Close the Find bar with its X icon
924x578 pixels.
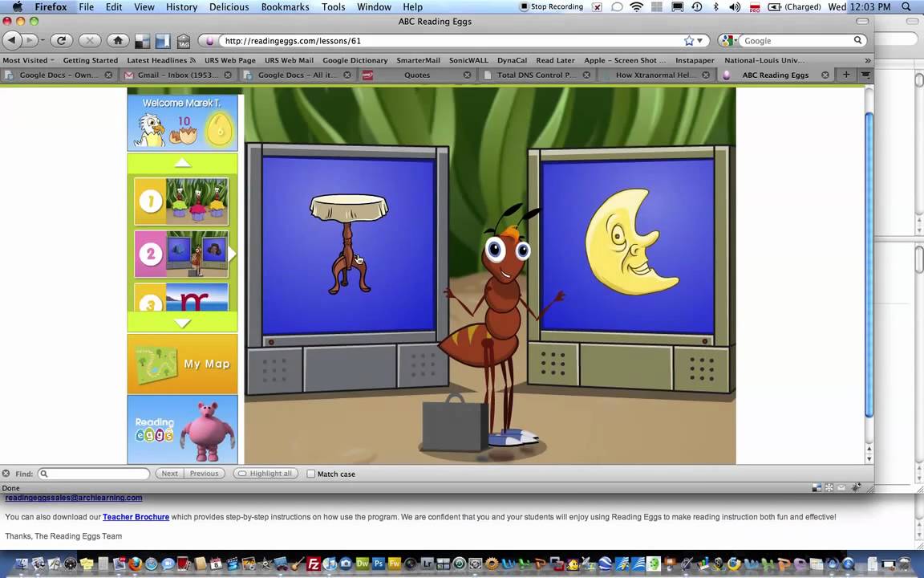point(6,474)
